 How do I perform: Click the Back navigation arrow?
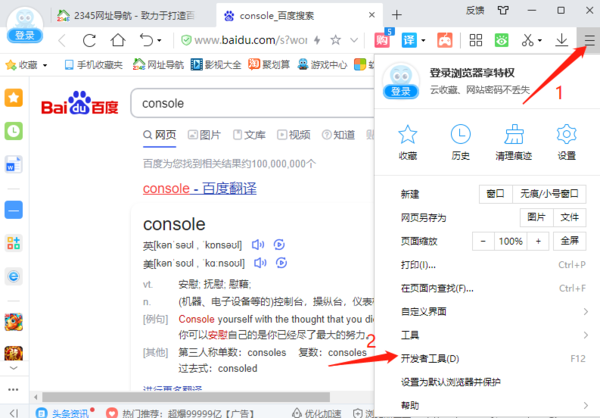62,40
